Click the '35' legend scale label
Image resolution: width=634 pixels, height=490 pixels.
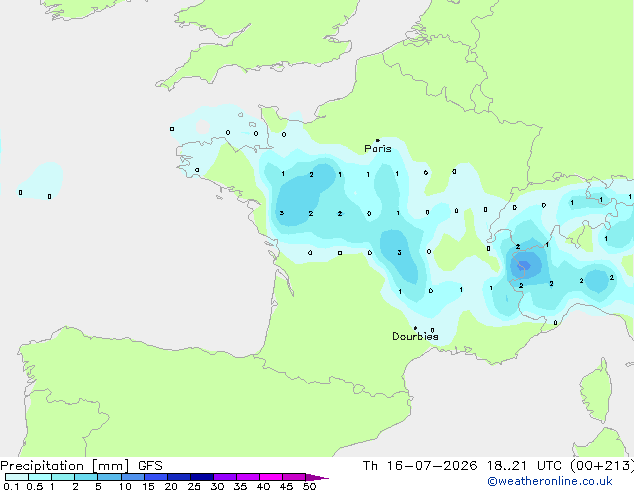pyautogui.click(x=240, y=486)
